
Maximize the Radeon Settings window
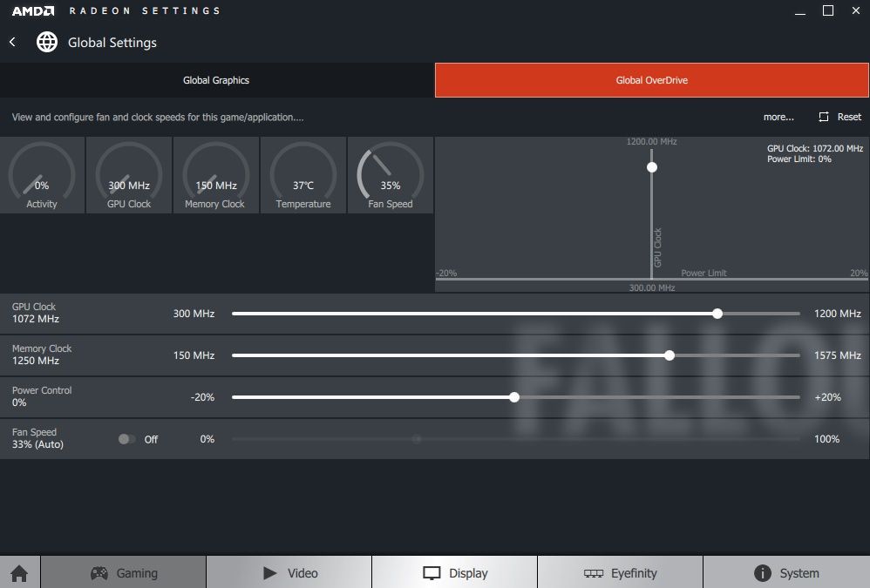[828, 10]
